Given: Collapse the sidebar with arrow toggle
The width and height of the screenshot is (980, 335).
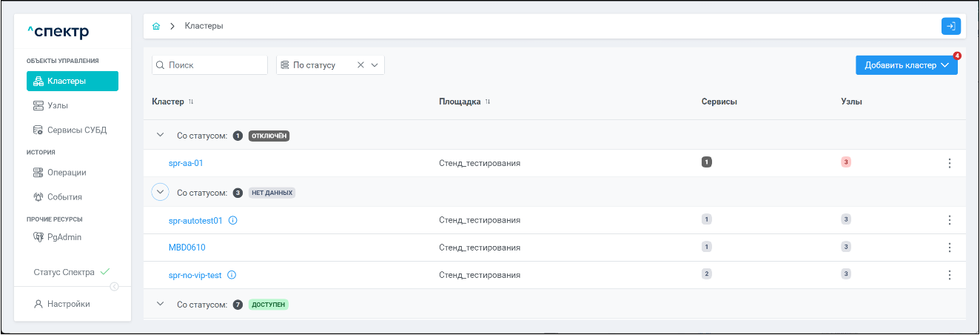Looking at the screenshot, I should tap(114, 287).
